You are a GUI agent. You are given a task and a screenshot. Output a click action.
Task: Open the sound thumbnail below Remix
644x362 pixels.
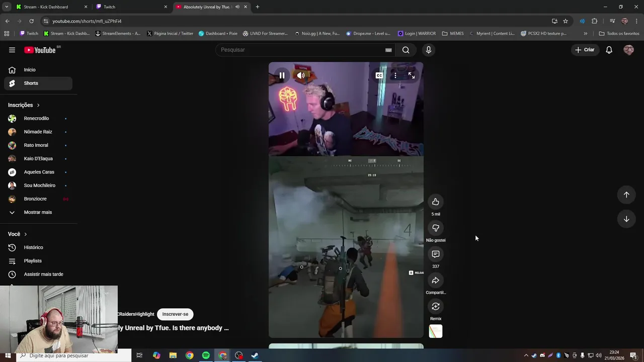pos(436,331)
